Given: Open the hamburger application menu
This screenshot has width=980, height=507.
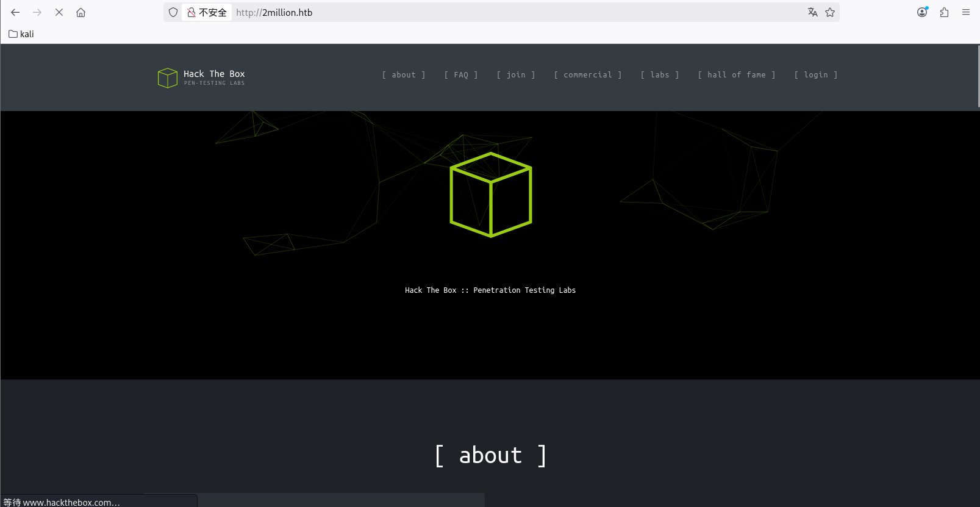Looking at the screenshot, I should click(x=966, y=12).
